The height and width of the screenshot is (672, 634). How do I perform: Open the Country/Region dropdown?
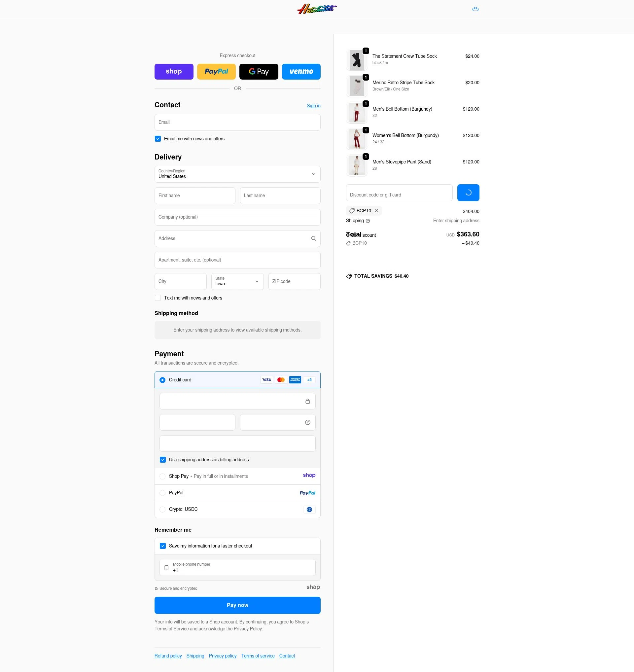pos(237,174)
